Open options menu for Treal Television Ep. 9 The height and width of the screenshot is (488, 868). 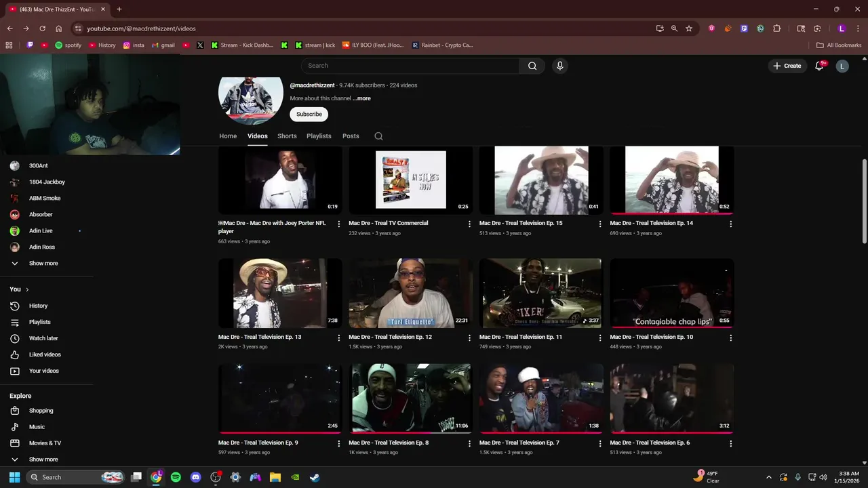tap(339, 443)
